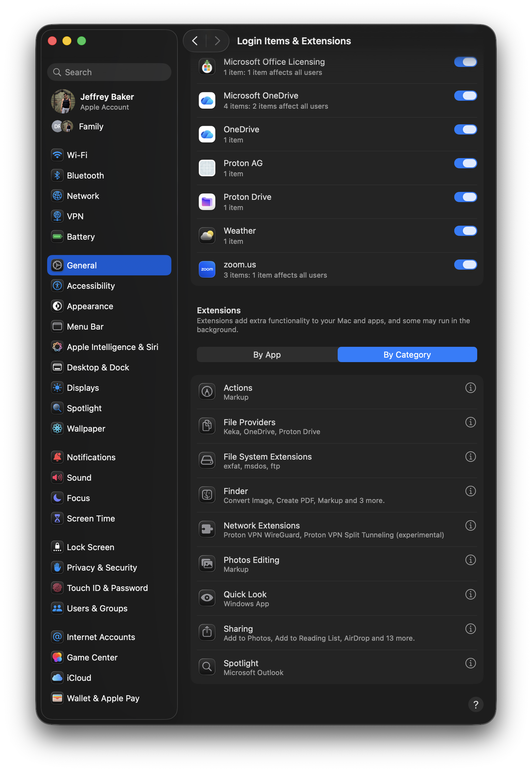The image size is (532, 772).
Task: Toggle the Weather login item switch
Action: click(x=465, y=231)
